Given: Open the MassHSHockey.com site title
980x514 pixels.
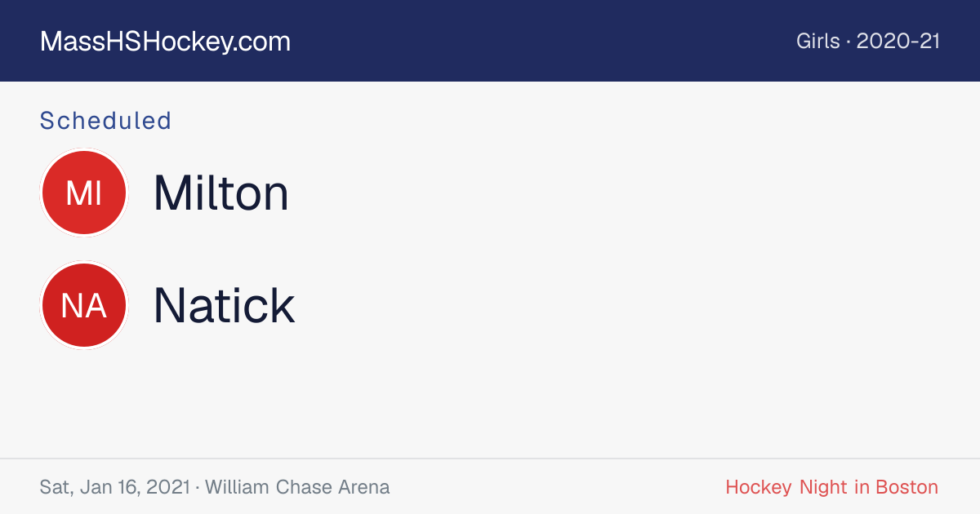Looking at the screenshot, I should tap(165, 42).
